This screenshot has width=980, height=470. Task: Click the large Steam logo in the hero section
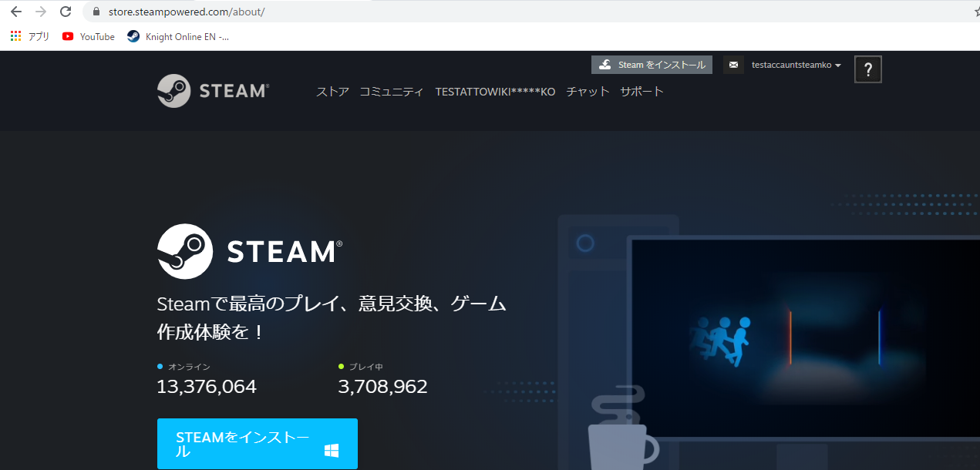click(x=250, y=251)
